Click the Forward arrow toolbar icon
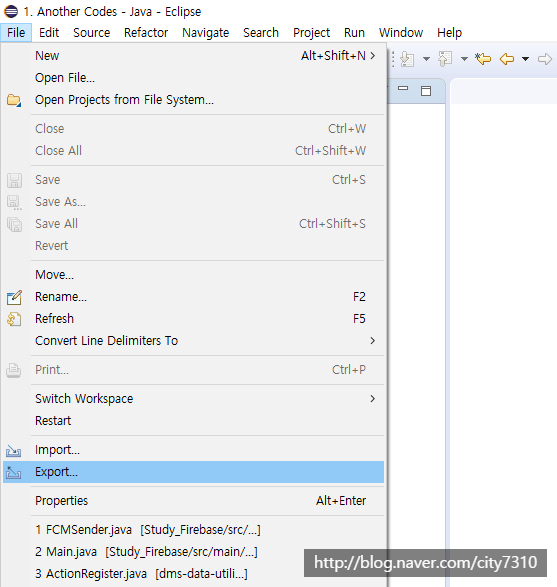This screenshot has width=557, height=587. pos(545,59)
